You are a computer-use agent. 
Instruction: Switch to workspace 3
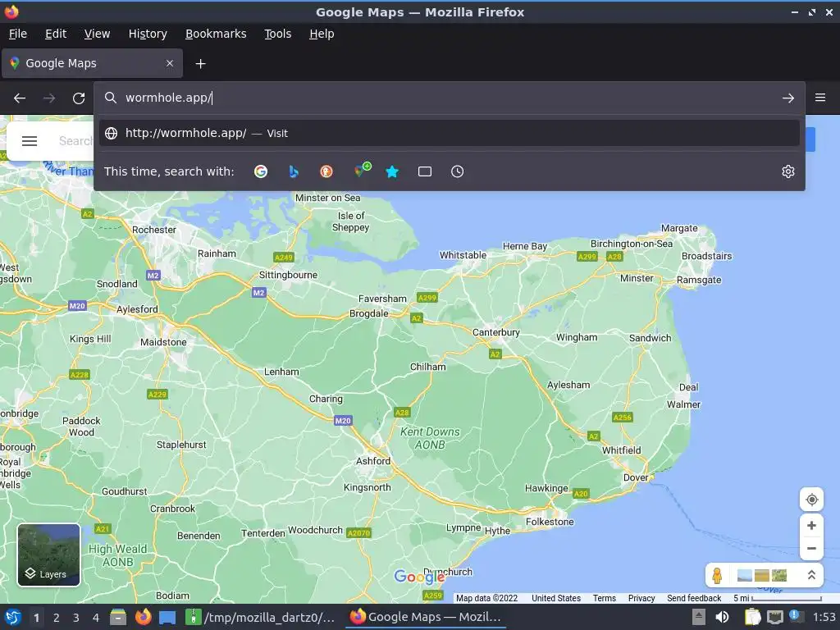(76, 618)
